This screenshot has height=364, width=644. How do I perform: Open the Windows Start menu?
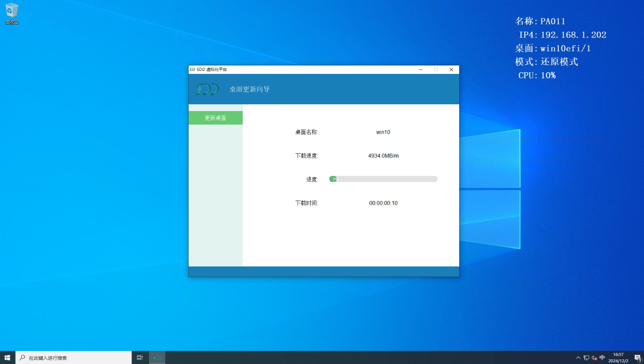[7, 358]
